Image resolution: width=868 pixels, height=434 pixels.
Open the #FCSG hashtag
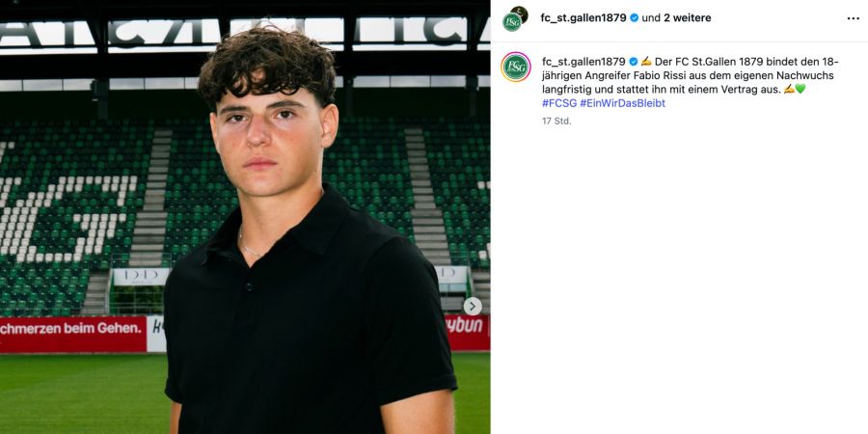(x=559, y=103)
